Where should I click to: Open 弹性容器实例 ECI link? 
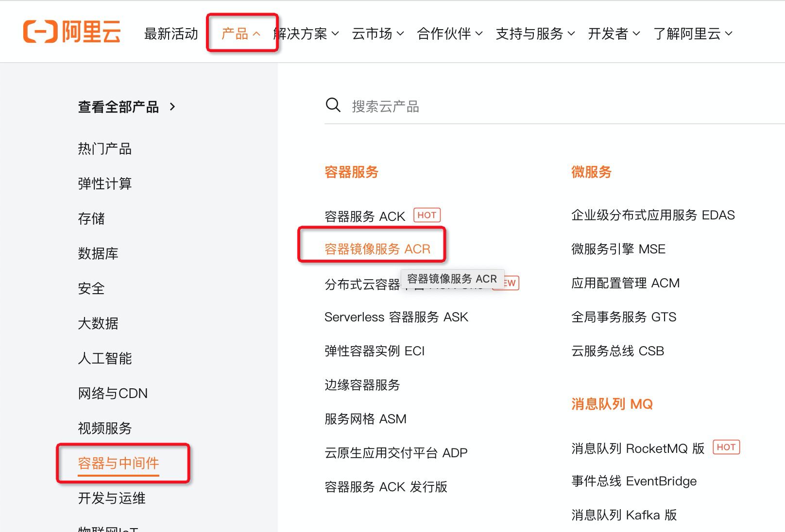(x=375, y=351)
